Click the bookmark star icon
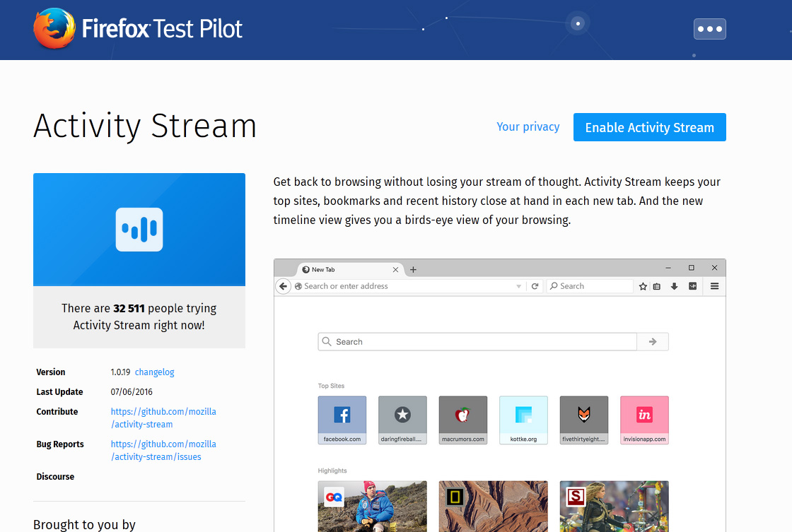The image size is (792, 532). [x=643, y=286]
